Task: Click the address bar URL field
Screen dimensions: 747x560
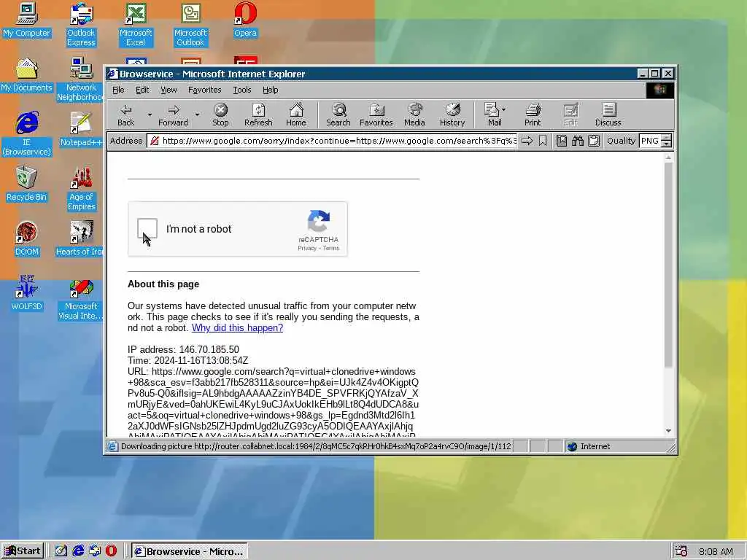Action: [x=333, y=141]
